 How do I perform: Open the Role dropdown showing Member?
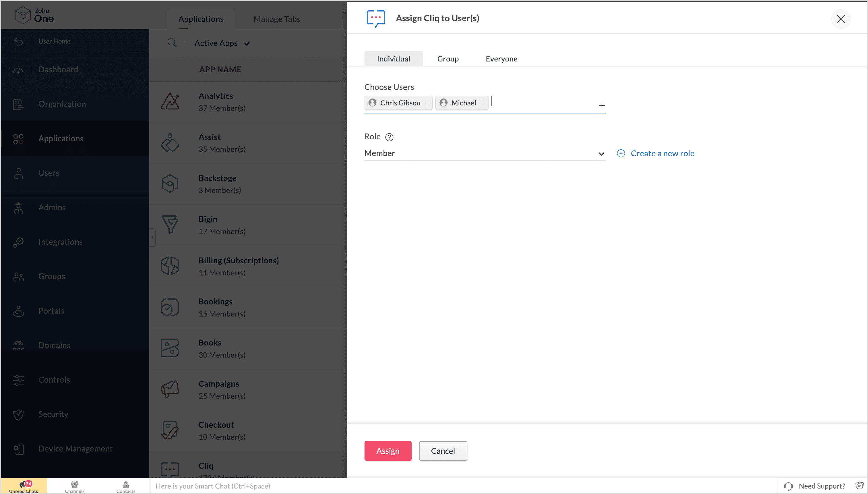(x=485, y=153)
